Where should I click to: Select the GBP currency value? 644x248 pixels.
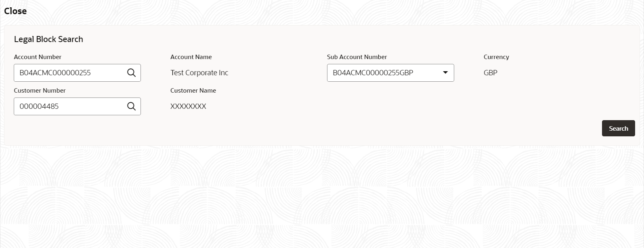tap(490, 73)
